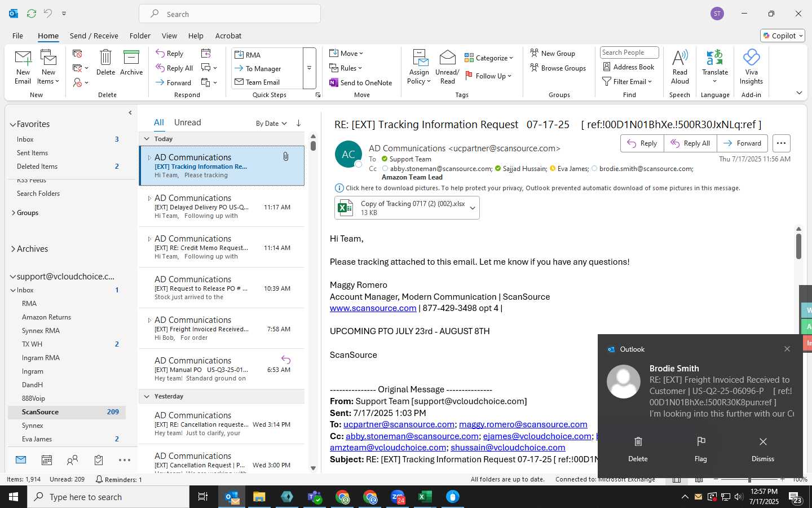Screen dimensions: 812x508
Task: Open the Follow Up flag dropdown
Action: pos(488,76)
